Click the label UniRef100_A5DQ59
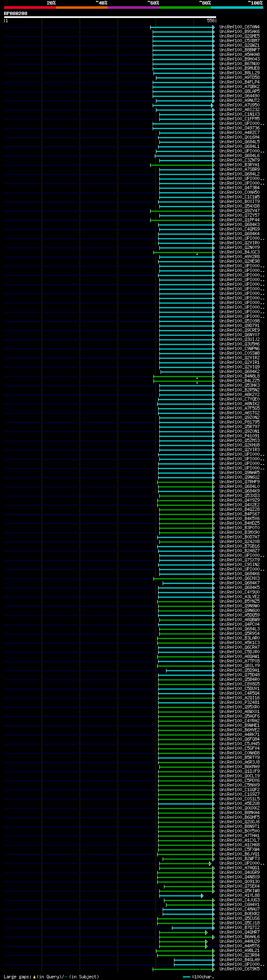The height and width of the screenshot is (980, 267). pyautogui.click(x=239, y=615)
